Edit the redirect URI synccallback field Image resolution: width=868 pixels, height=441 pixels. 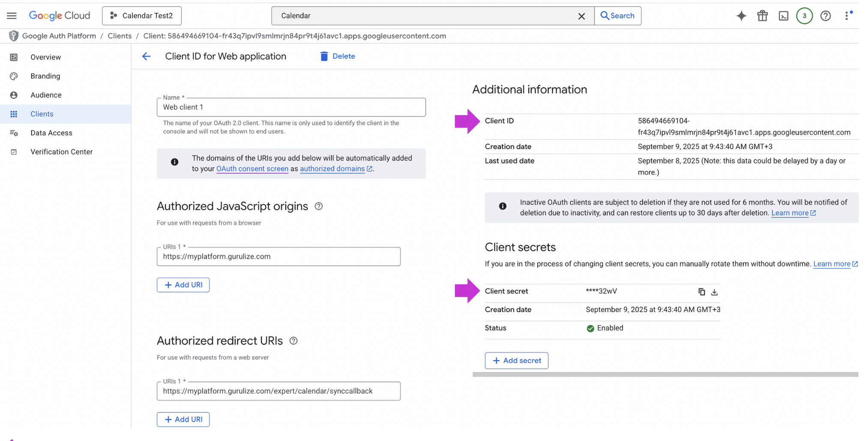pyautogui.click(x=278, y=391)
